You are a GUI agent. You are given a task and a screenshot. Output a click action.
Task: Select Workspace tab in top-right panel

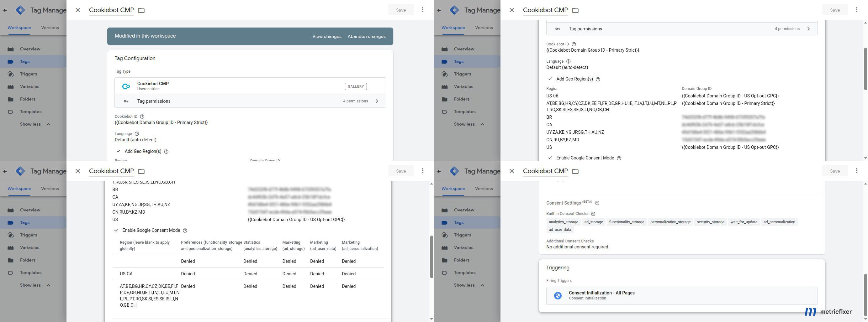[453, 28]
